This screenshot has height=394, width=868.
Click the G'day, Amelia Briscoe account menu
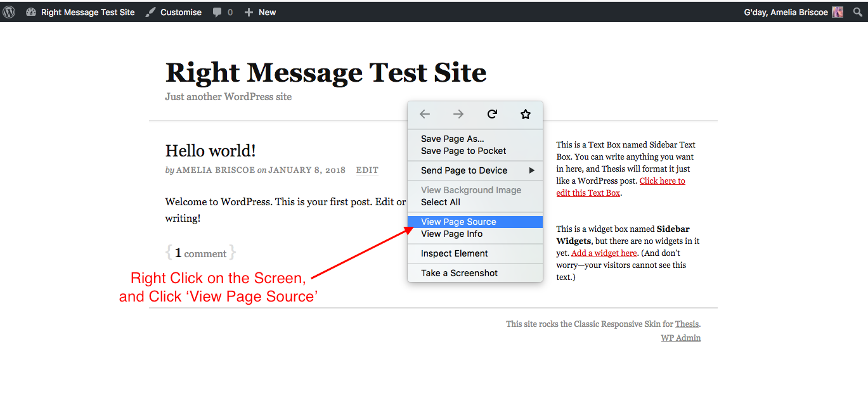(x=793, y=12)
